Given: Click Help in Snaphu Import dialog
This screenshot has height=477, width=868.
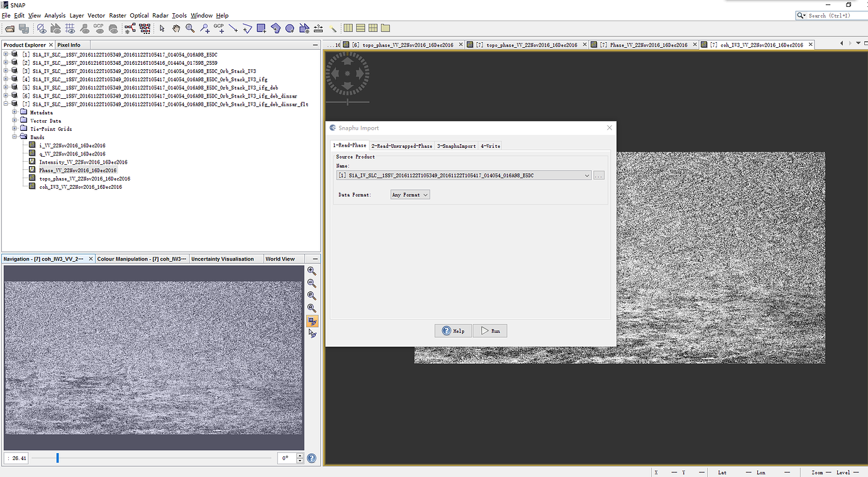Looking at the screenshot, I should tap(453, 331).
